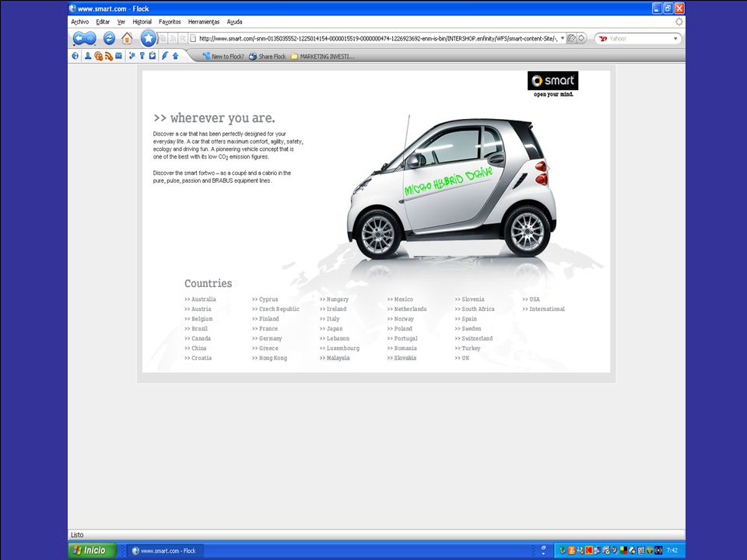747x560 pixels.
Task: Open the Yahoo search box dropdown arrow
Action: (675, 39)
